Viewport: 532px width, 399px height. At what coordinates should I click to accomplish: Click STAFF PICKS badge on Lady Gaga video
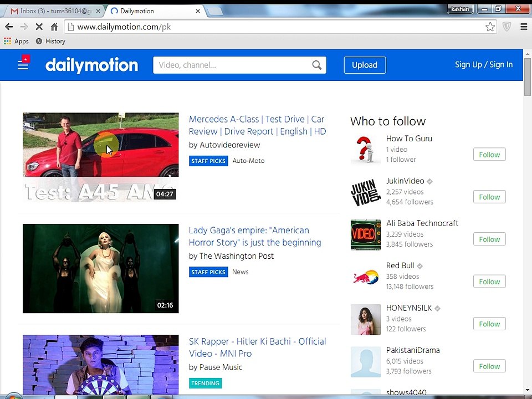point(208,272)
